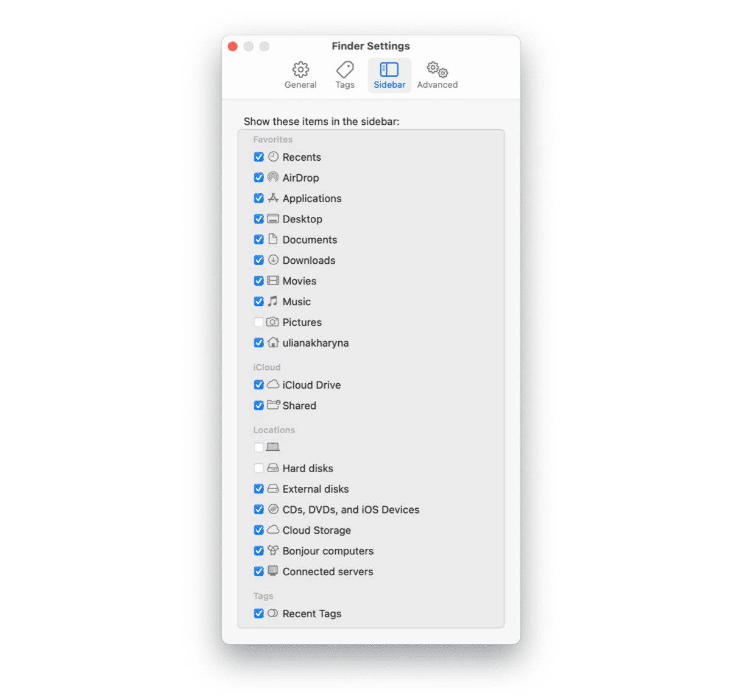This screenshot has height=700, width=741.
Task: Toggle the Desktop checkbox
Action: click(259, 219)
